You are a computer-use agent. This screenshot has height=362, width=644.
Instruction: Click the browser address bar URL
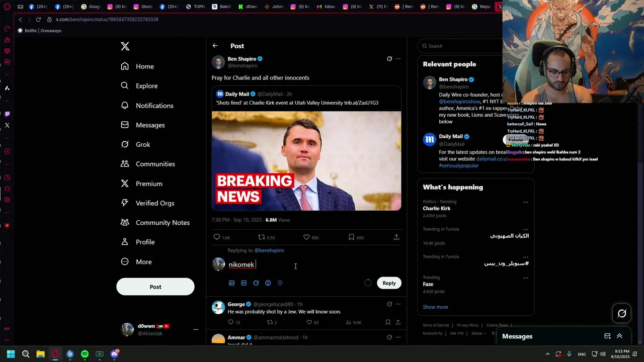[x=107, y=19]
